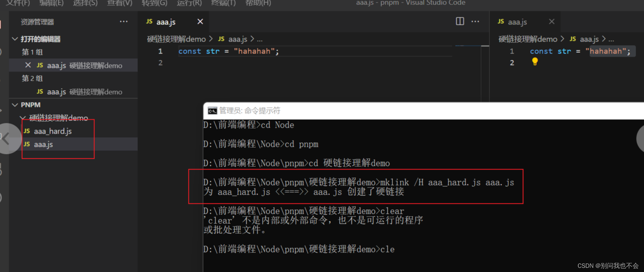The width and height of the screenshot is (644, 272).
Task: Select 第 1 组 group label
Action: click(x=32, y=52)
